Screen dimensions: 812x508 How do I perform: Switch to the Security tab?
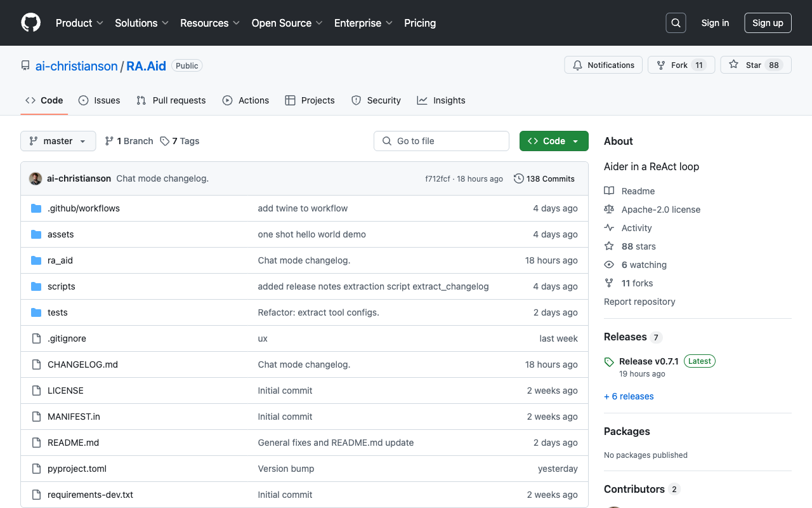(376, 100)
